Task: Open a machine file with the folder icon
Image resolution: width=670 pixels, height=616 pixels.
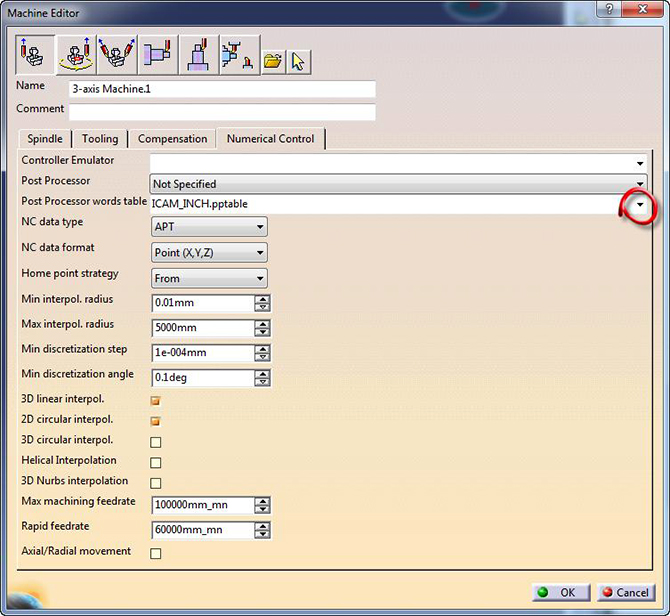Action: coord(272,61)
